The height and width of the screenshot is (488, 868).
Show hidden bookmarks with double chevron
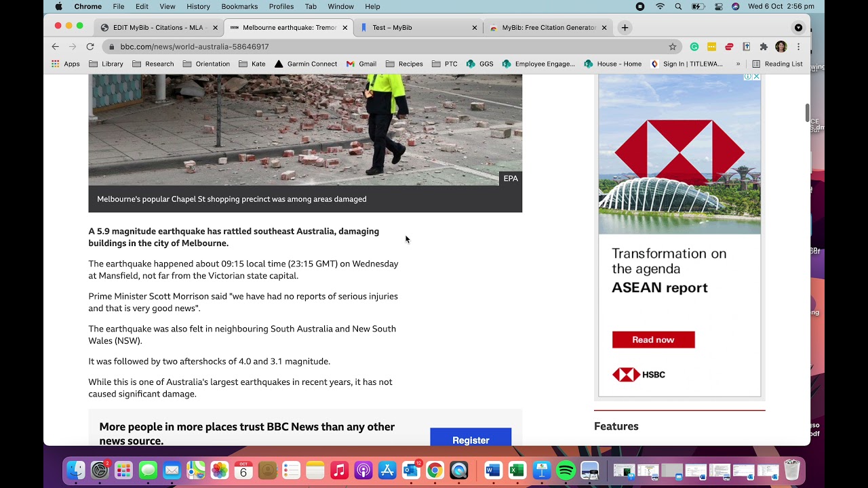point(738,64)
